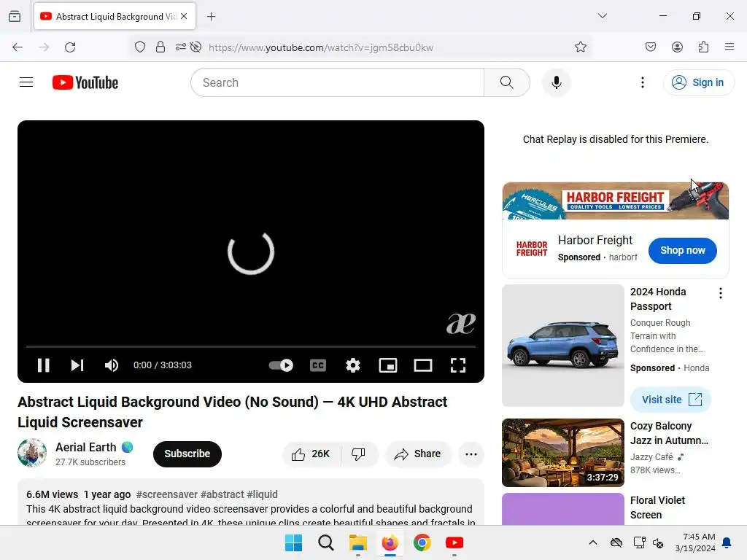Open Floral Violet Screen video title
Viewport: 747px width, 560px height.
[657, 507]
